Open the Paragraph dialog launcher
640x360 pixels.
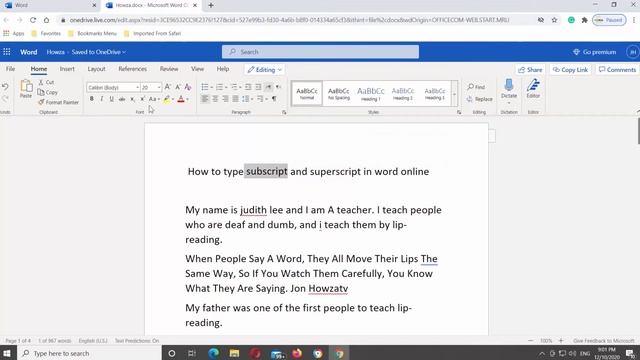[x=284, y=112]
